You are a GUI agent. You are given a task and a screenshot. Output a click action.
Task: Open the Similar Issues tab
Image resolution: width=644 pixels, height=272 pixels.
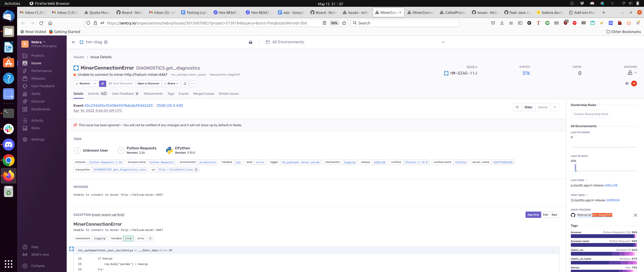pyautogui.click(x=228, y=93)
